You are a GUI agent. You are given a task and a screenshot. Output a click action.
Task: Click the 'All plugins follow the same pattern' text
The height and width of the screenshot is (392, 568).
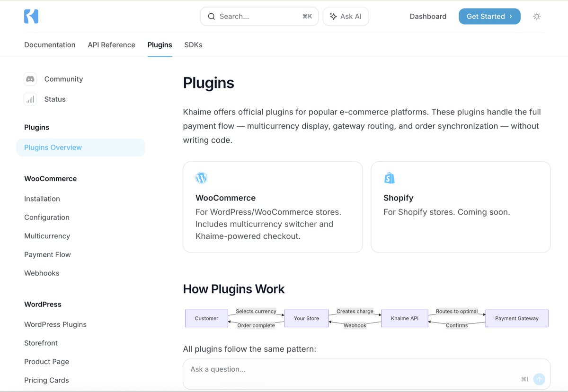(x=249, y=349)
